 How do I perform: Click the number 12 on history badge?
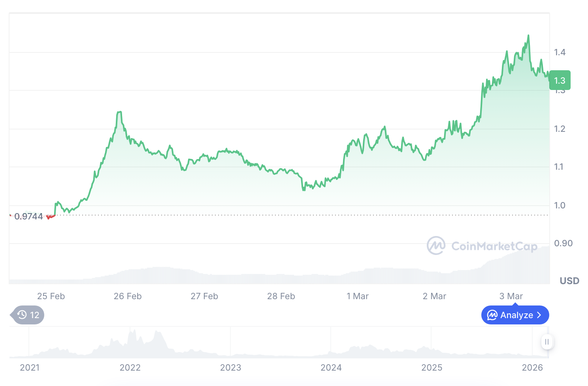(x=35, y=315)
